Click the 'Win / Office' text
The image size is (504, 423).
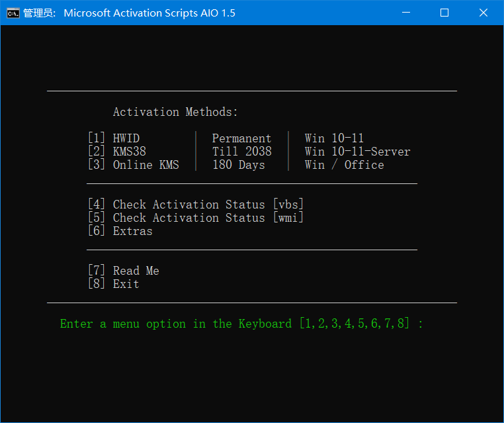point(344,165)
